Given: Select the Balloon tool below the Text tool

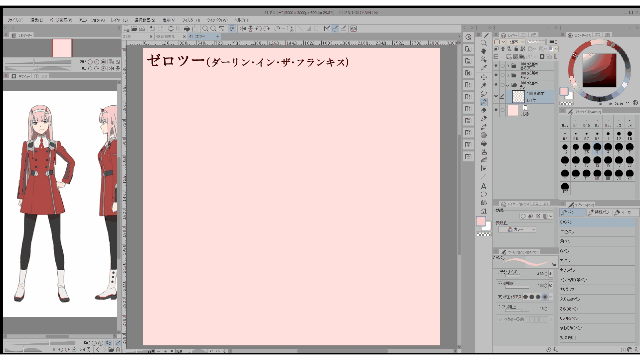Looking at the screenshot, I should 484,194.
